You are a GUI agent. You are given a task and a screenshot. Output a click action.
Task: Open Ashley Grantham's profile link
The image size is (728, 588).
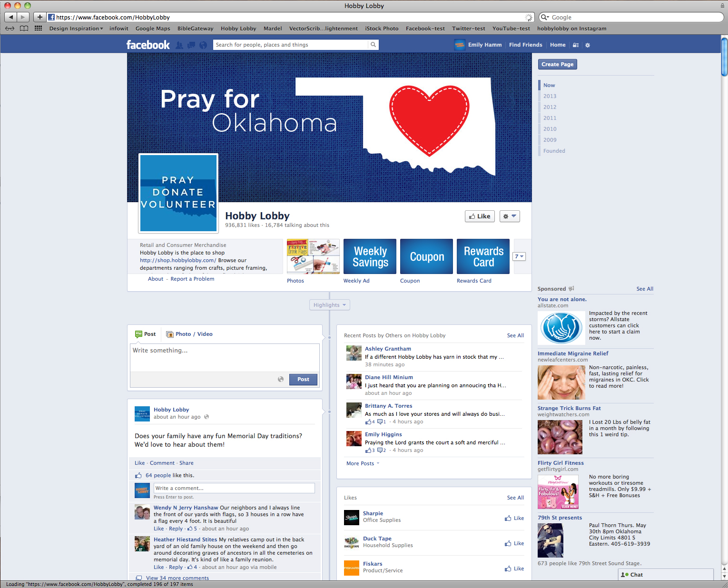coord(388,349)
